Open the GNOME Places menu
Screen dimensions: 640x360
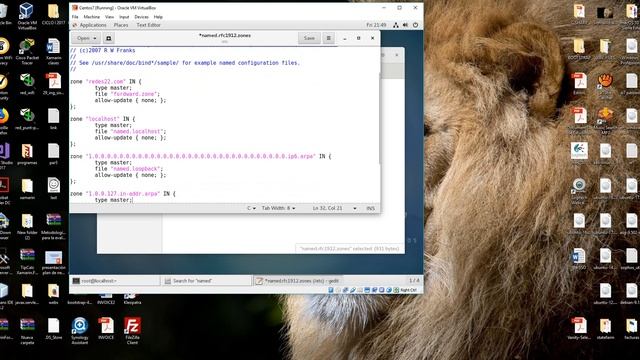(121, 25)
